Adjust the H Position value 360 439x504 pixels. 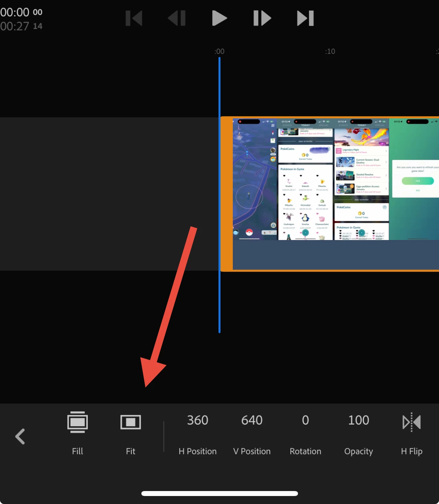198,420
